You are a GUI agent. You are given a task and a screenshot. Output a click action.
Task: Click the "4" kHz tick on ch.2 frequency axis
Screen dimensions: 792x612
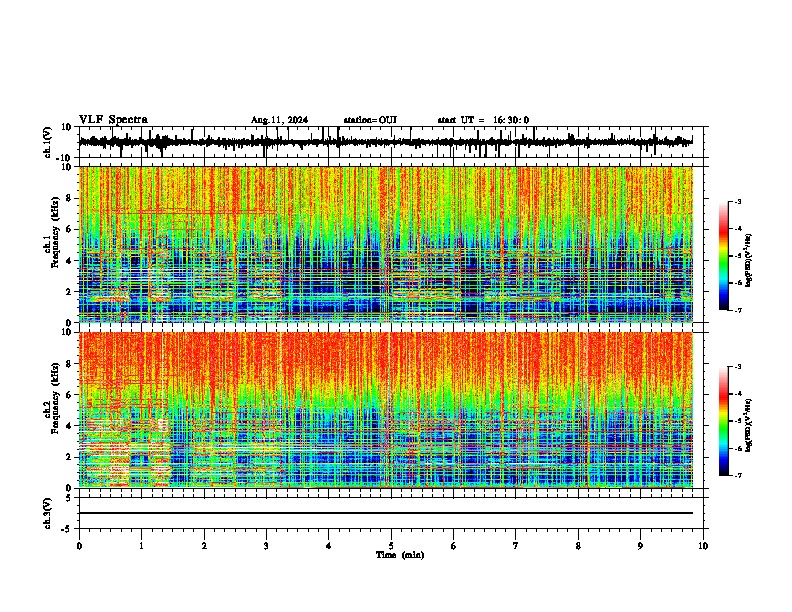(x=69, y=426)
